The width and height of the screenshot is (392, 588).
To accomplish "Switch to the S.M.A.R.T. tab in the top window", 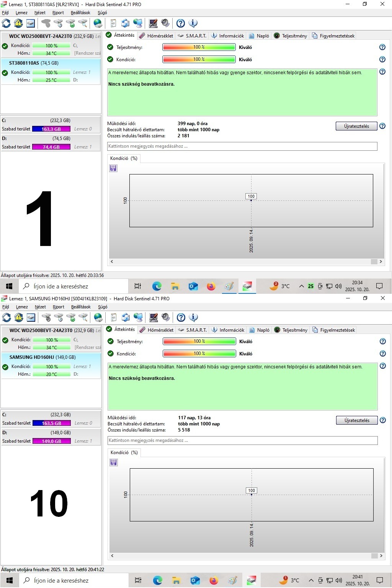I will click(x=192, y=36).
